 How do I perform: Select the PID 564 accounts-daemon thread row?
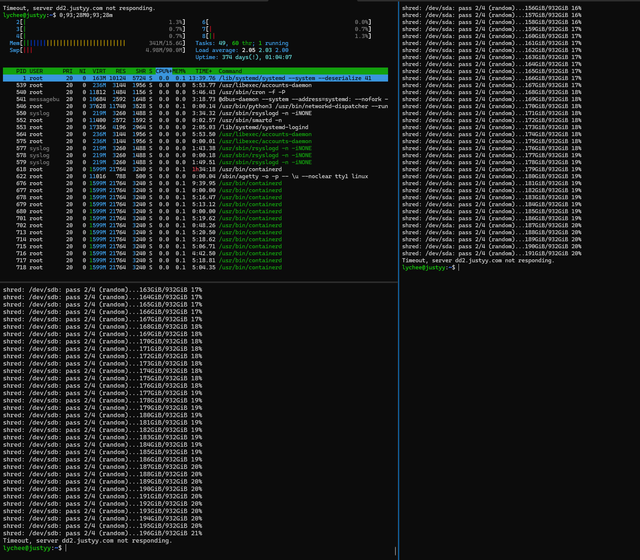195,134
